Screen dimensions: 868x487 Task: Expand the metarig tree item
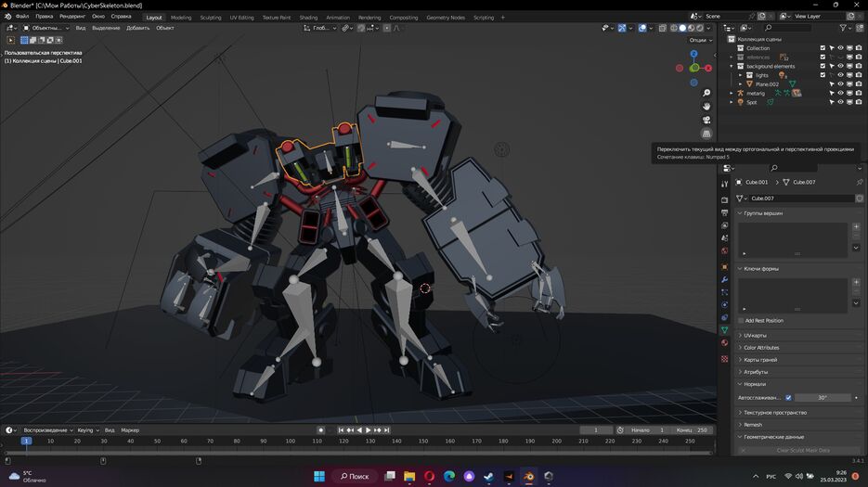[732, 93]
